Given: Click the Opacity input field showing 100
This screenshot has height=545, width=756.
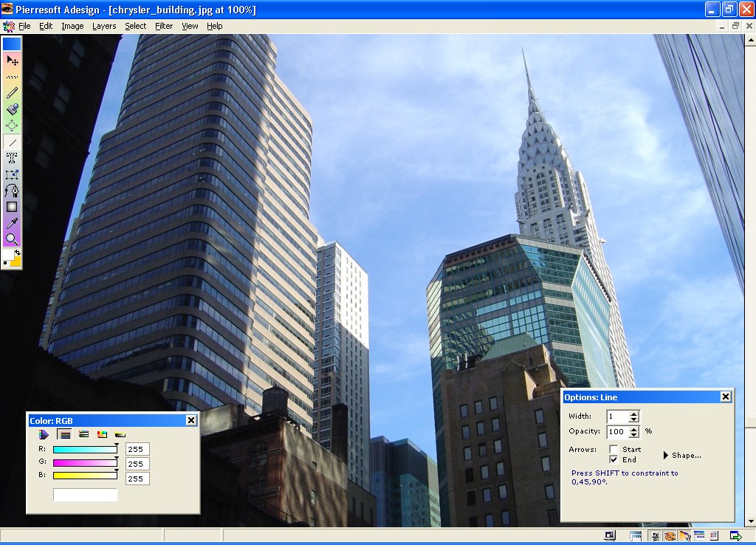Looking at the screenshot, I should [x=618, y=431].
